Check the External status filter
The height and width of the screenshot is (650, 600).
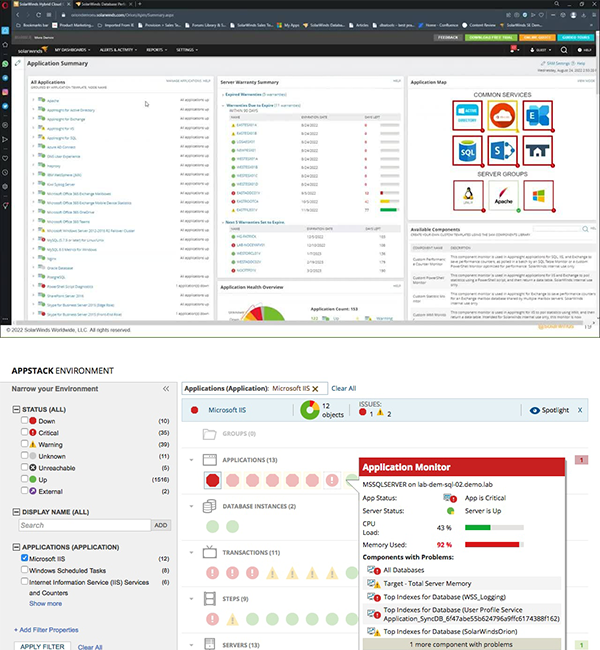(24, 490)
